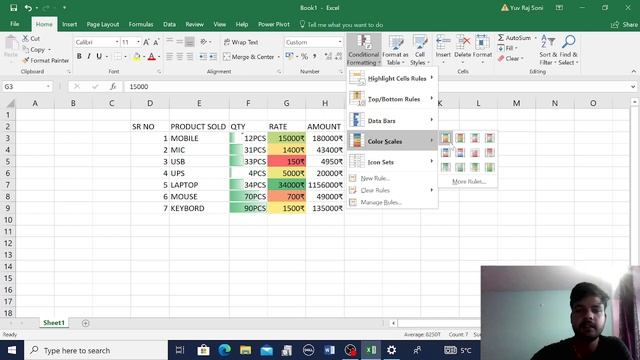Expand the Merge & Center dropdown arrow

click(279, 57)
